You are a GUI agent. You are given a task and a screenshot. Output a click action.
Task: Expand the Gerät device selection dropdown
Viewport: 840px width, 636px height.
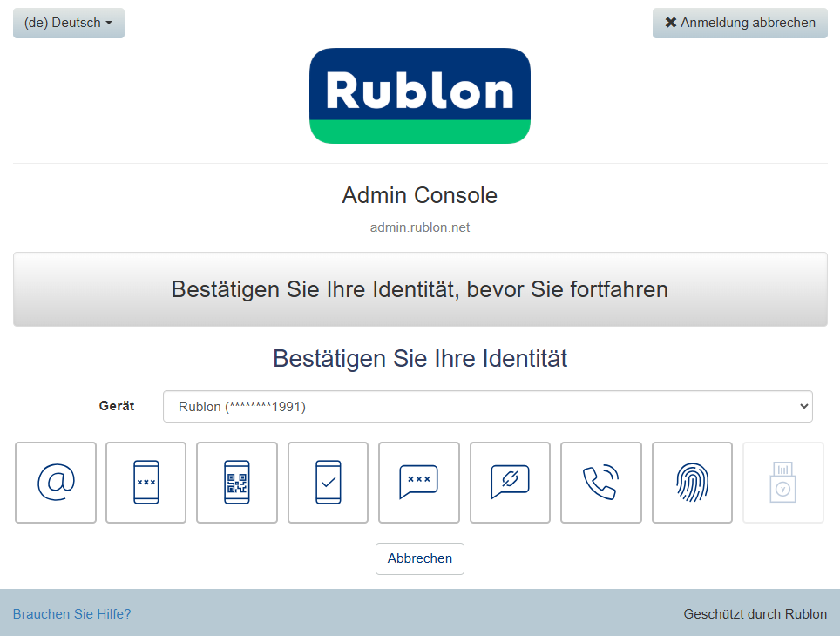click(x=487, y=407)
